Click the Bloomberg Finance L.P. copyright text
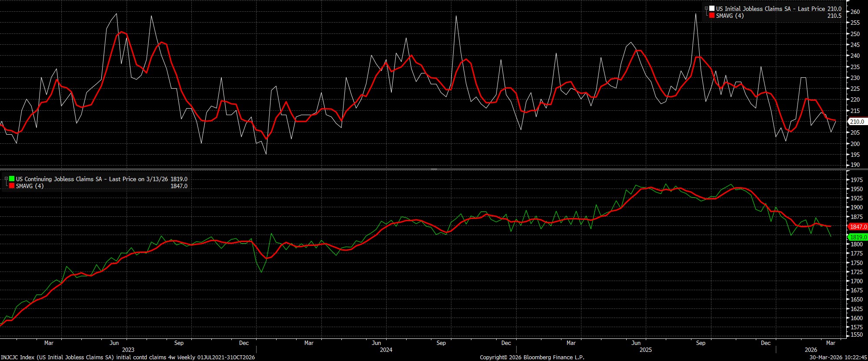 coord(532,357)
